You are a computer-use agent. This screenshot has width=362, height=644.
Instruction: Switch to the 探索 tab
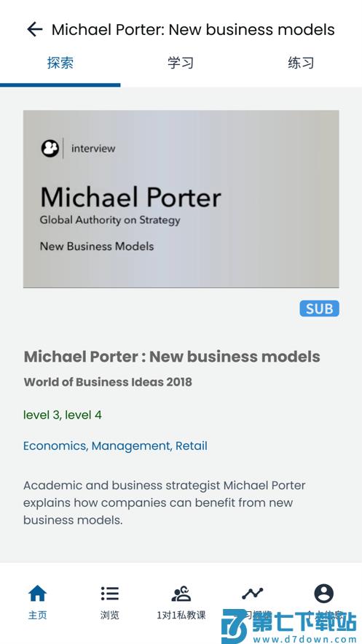(60, 63)
